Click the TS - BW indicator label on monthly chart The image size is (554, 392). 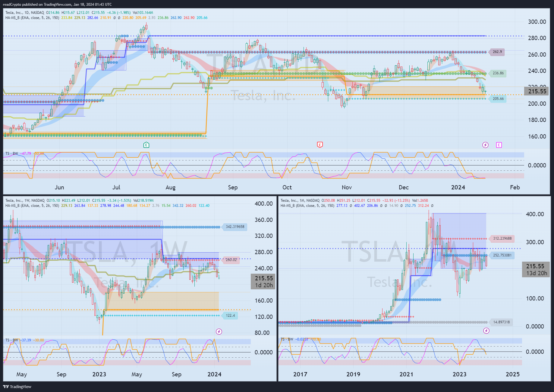pyautogui.click(x=287, y=339)
